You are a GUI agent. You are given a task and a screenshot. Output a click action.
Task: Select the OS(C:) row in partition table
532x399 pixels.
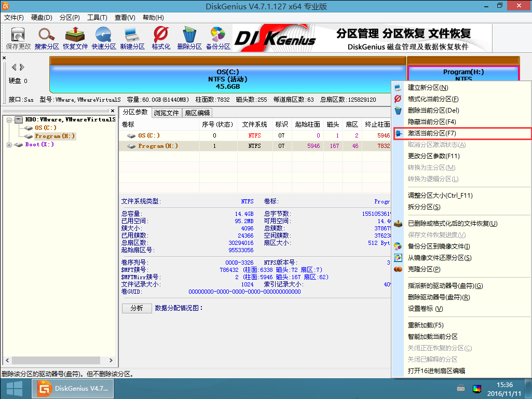coord(255,135)
